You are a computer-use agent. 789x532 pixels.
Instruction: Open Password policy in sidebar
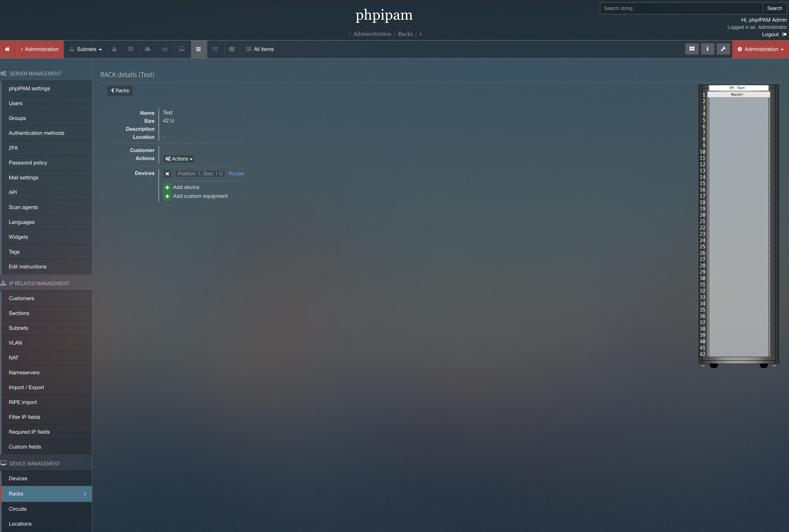pyautogui.click(x=47, y=163)
